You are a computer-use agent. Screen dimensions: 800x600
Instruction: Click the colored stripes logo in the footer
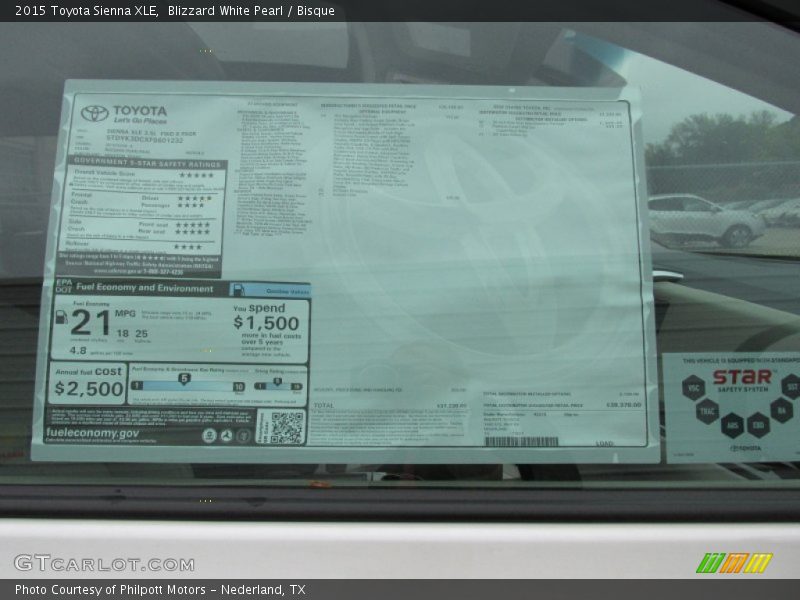[734, 563]
